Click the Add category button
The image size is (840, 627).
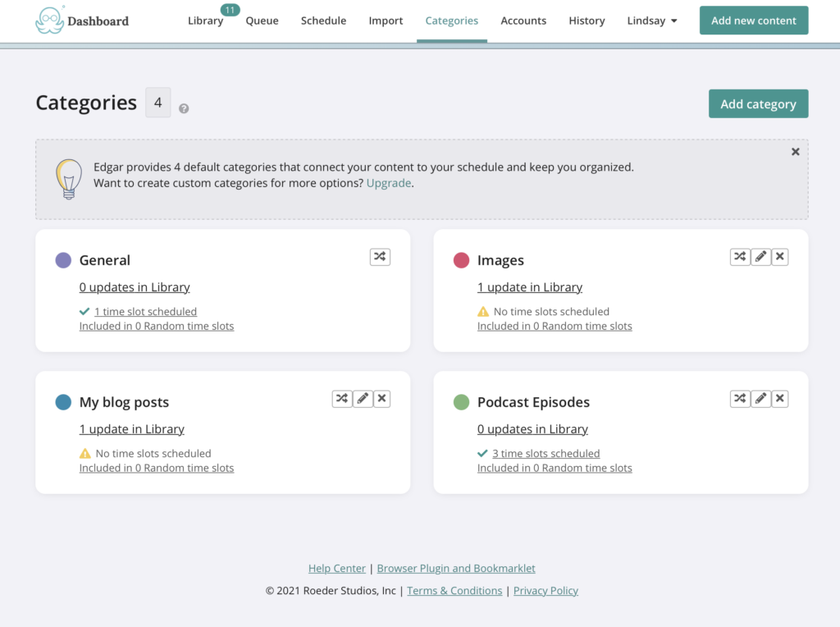click(x=758, y=103)
